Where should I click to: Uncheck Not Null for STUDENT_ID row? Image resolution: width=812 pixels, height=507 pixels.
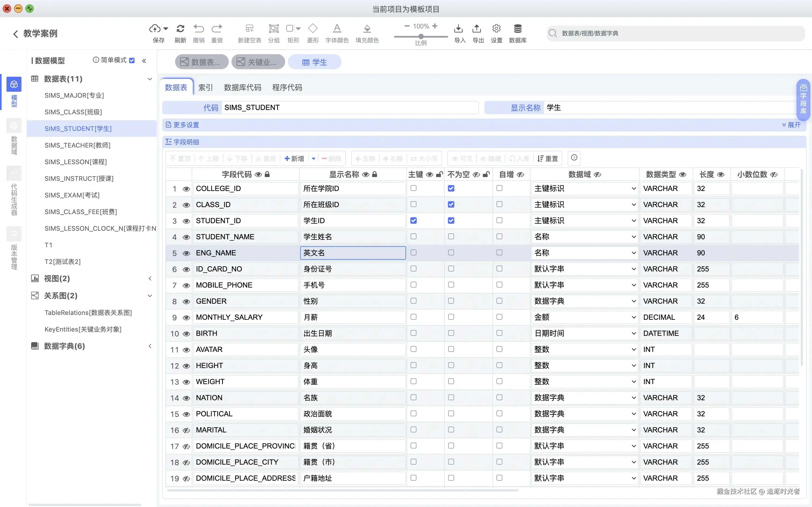(x=451, y=221)
